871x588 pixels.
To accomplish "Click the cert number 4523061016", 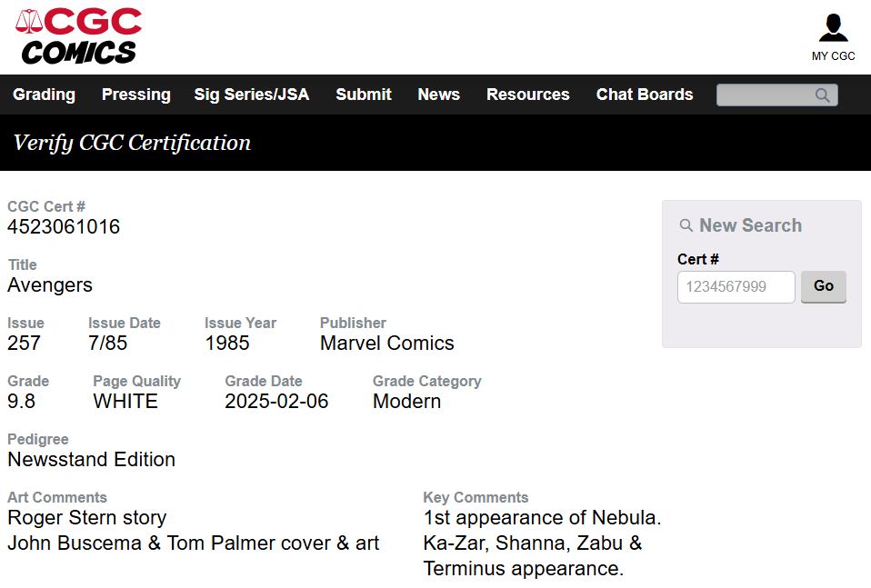I will (64, 226).
